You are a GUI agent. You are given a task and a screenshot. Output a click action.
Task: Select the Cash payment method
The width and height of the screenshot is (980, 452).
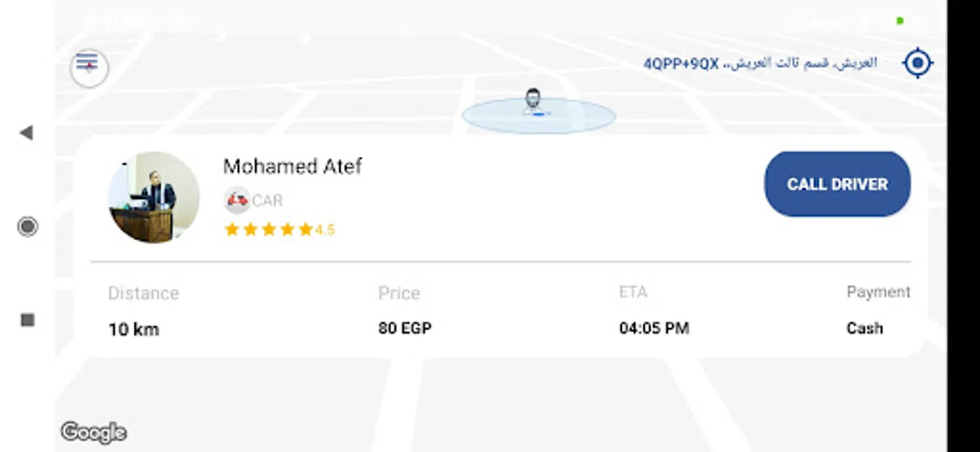tap(864, 328)
